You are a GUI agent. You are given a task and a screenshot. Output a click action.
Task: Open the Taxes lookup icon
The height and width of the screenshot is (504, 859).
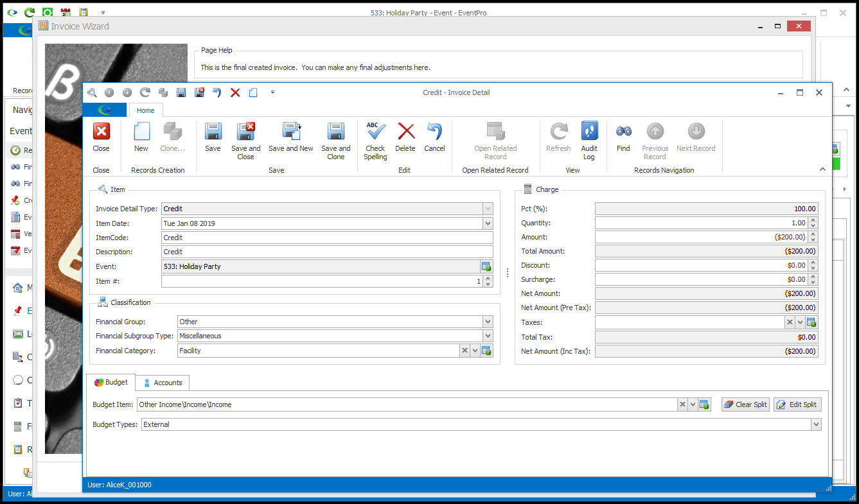(811, 322)
